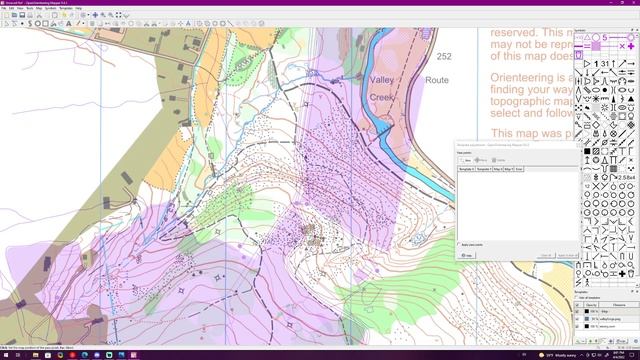Viewport: 640px width, 360px height.
Task: Open the Tools menu
Action: click(x=29, y=8)
